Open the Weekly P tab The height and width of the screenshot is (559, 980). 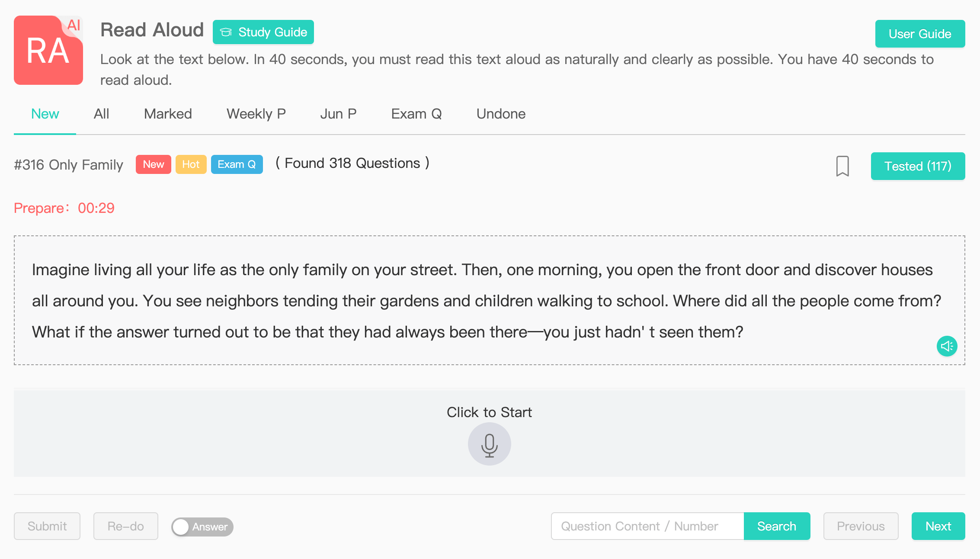coord(256,114)
